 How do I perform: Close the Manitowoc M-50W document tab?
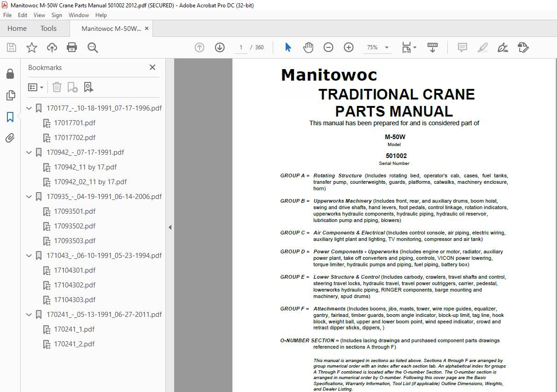pos(147,29)
